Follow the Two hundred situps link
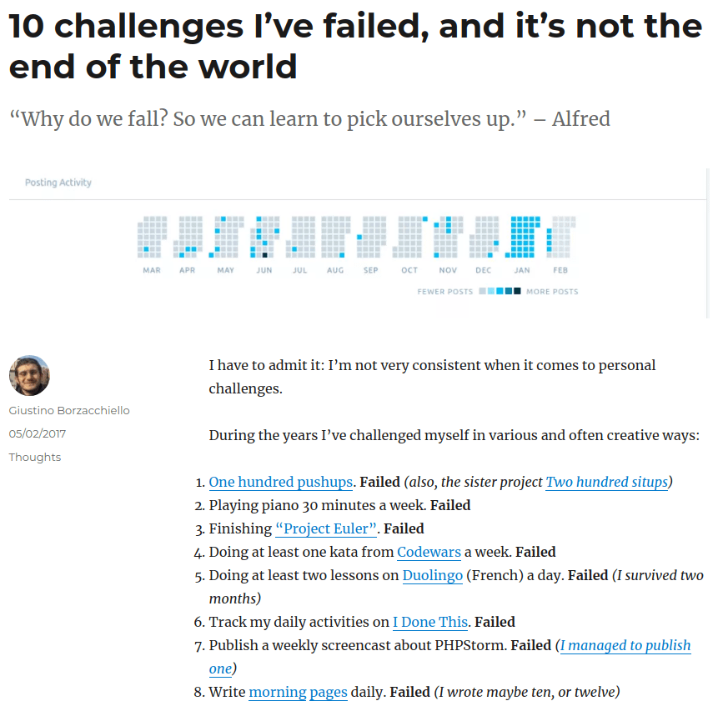 (x=606, y=482)
